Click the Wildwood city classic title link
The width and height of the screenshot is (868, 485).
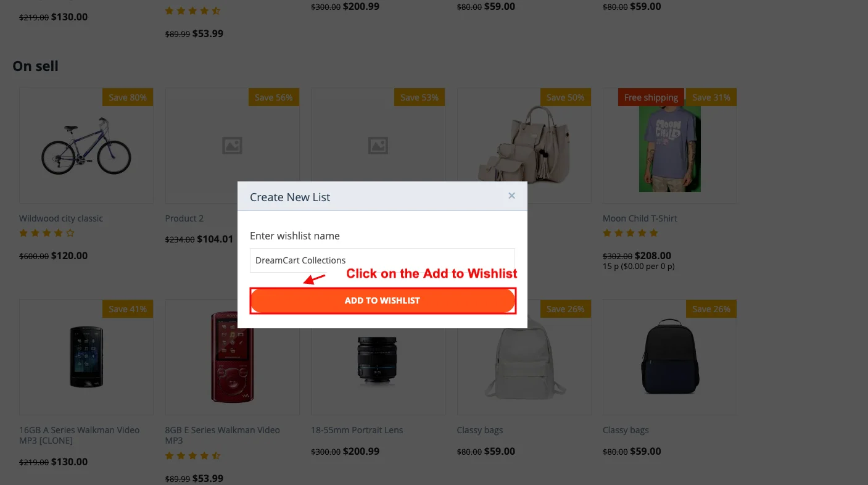click(x=61, y=218)
